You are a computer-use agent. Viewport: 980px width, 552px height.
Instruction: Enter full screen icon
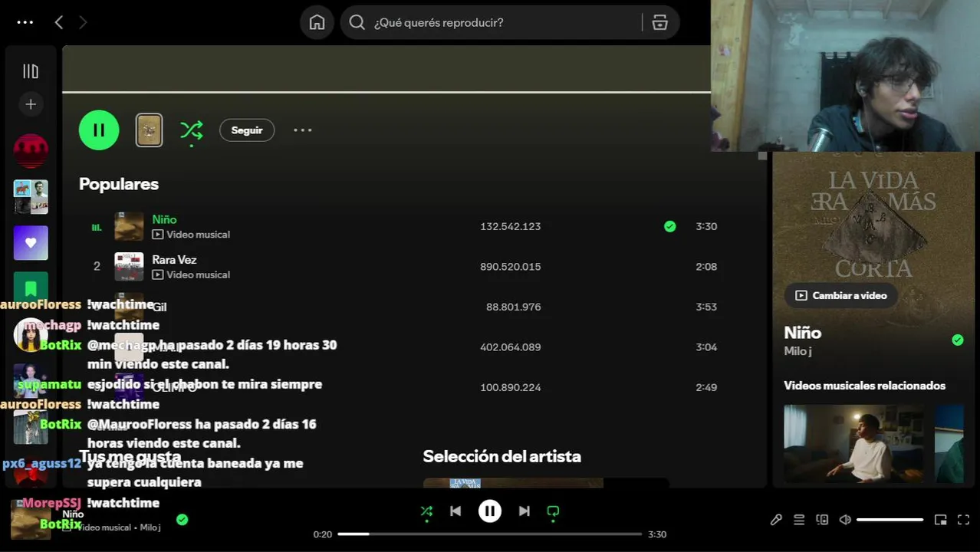tap(964, 520)
